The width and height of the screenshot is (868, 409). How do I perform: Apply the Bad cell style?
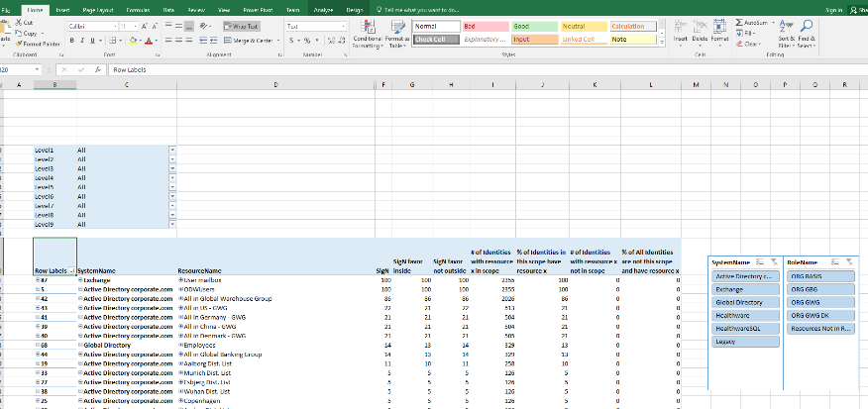point(486,27)
